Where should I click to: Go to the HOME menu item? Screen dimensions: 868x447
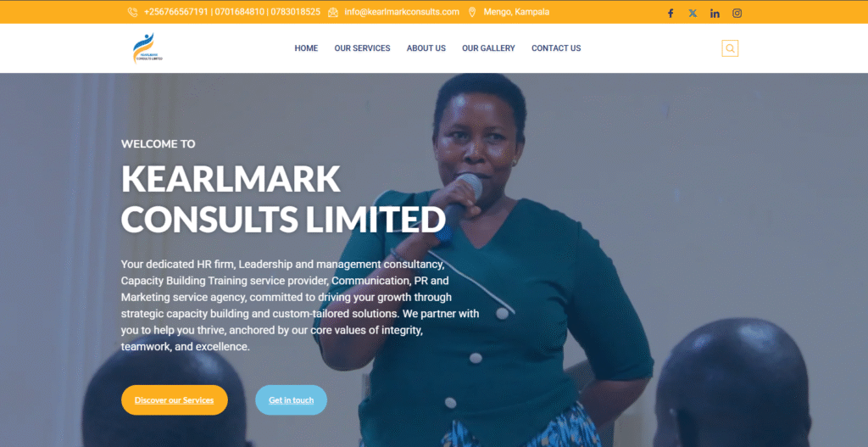coord(306,48)
